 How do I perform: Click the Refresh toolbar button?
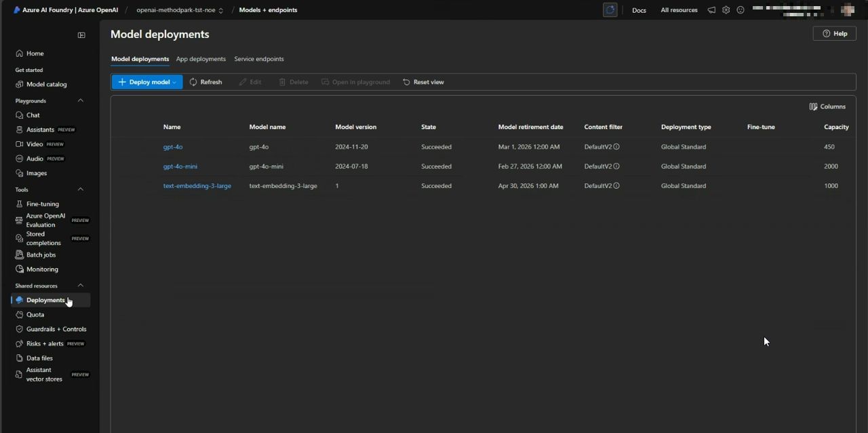coord(205,82)
